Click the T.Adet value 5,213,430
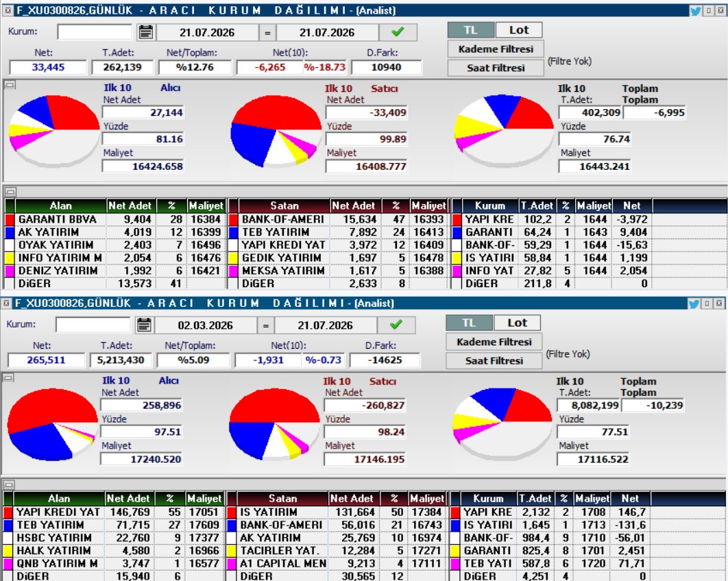The height and width of the screenshot is (581, 728). [120, 360]
